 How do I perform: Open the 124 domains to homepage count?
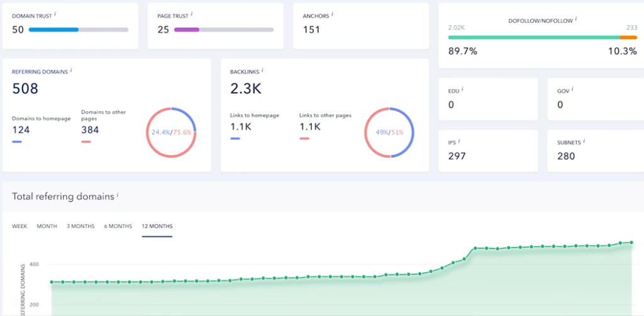pyautogui.click(x=21, y=130)
